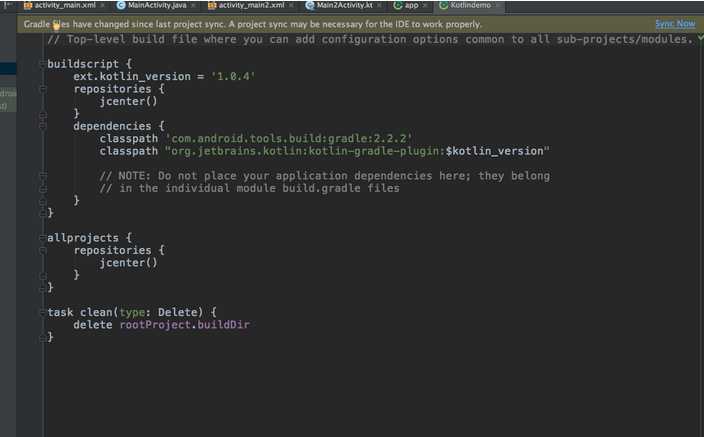The width and height of the screenshot is (704, 437).
Task: Click the allprojects keyword
Action: pyautogui.click(x=83, y=238)
